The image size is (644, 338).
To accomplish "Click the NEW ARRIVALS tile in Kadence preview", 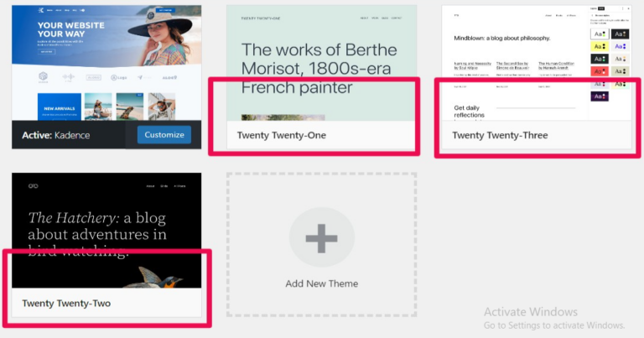I will pyautogui.click(x=60, y=107).
